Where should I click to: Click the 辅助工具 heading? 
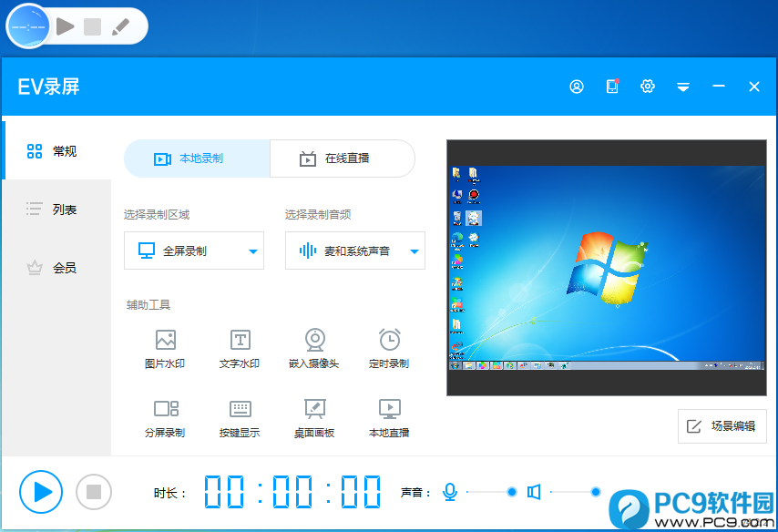click(148, 304)
